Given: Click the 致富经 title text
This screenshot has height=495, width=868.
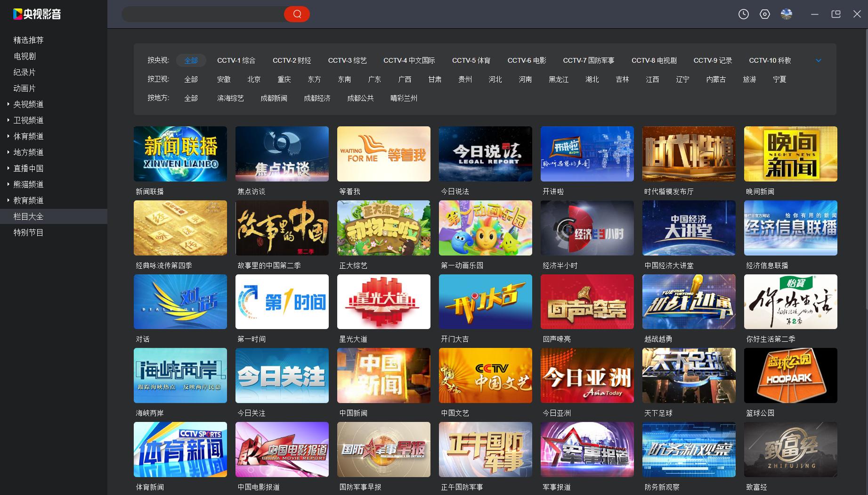Looking at the screenshot, I should point(756,487).
